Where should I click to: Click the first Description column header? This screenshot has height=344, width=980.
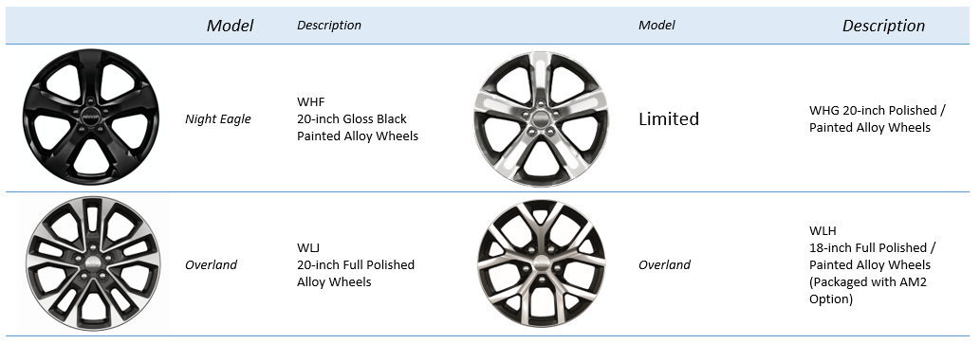(329, 26)
